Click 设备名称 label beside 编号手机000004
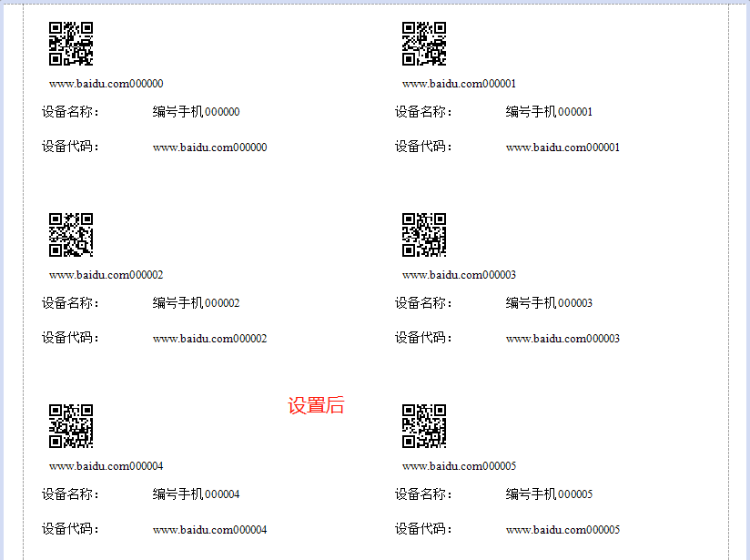 (70, 494)
